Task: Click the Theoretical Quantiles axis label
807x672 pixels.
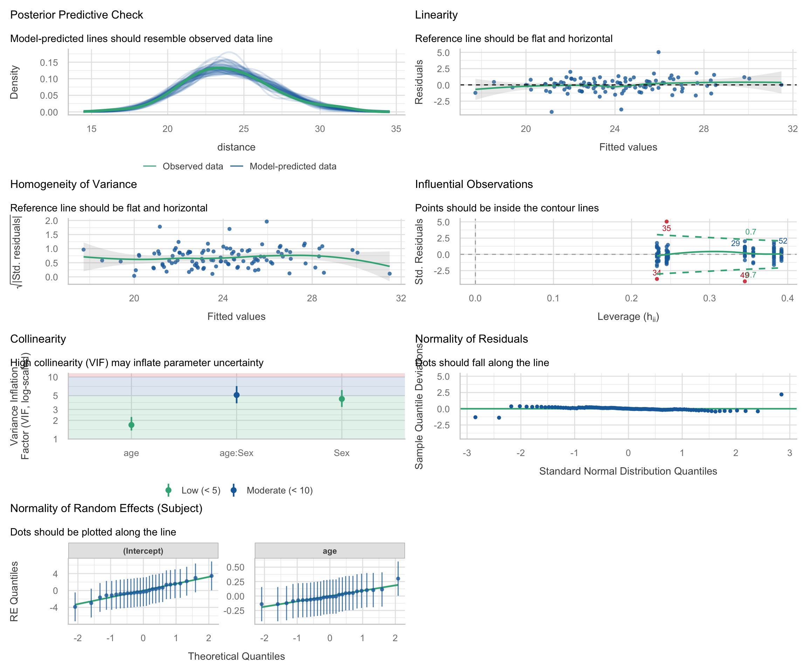Action: click(x=236, y=656)
